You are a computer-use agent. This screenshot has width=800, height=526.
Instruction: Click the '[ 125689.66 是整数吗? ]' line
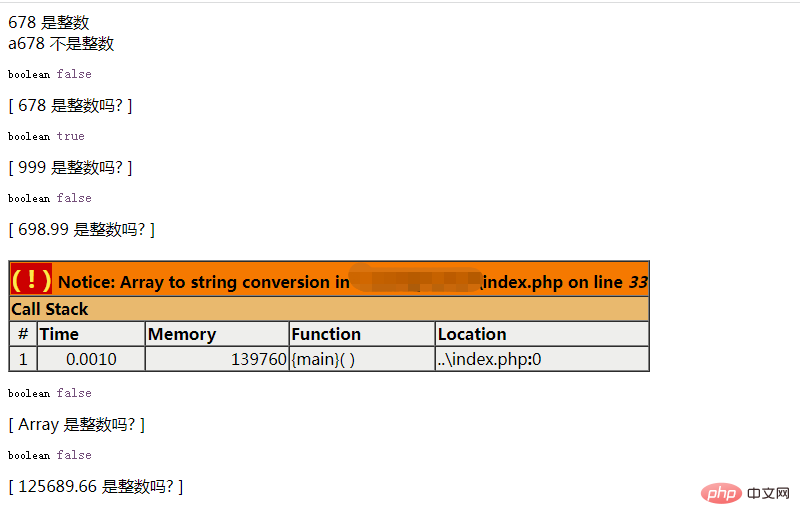pos(96,486)
